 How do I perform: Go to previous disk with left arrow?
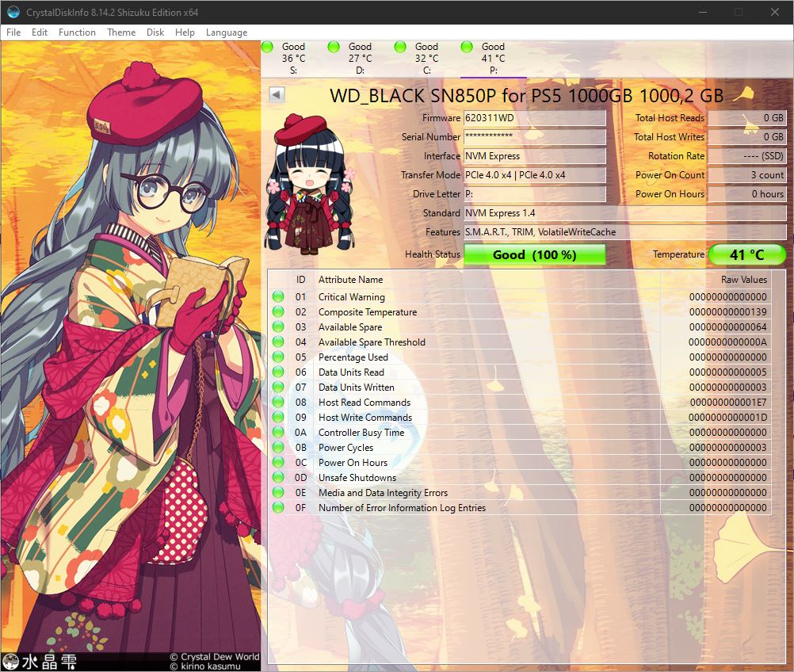(x=277, y=94)
